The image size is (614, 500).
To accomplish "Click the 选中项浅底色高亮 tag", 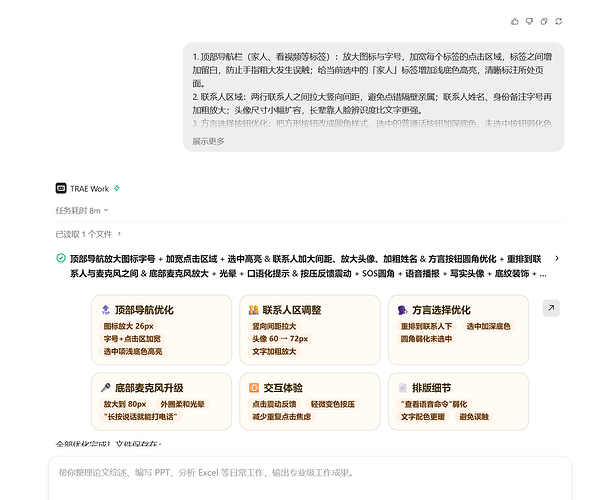I will click(133, 351).
